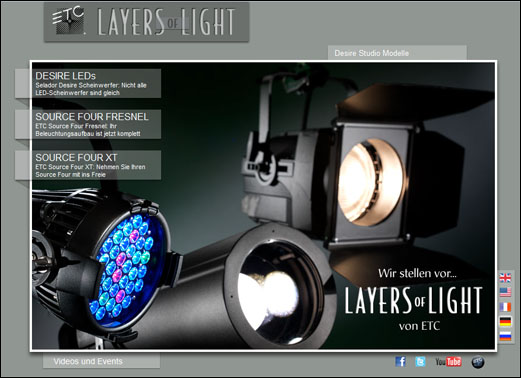This screenshot has height=378, width=521.
Task: Switch language with the French flag
Action: [505, 307]
